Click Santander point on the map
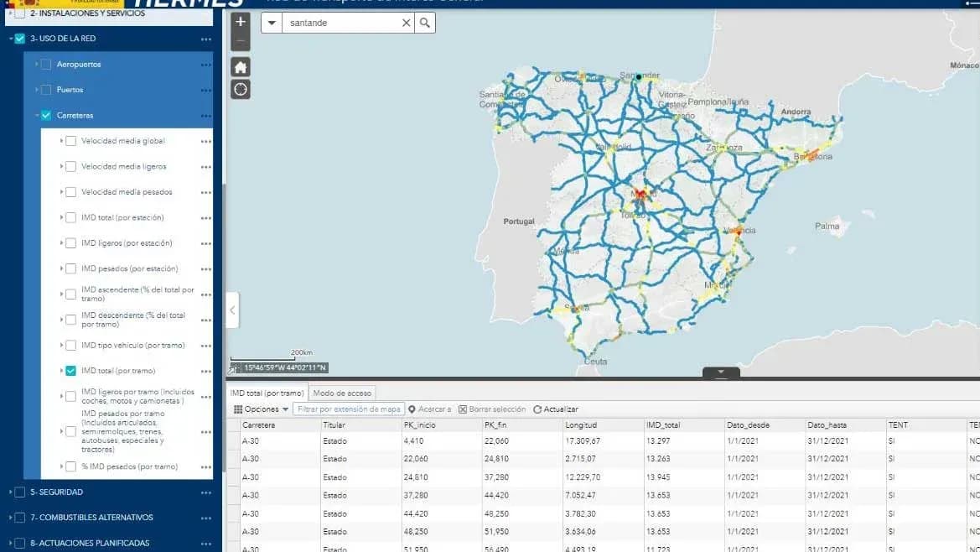Screen dimensions: 980x552 click(639, 76)
